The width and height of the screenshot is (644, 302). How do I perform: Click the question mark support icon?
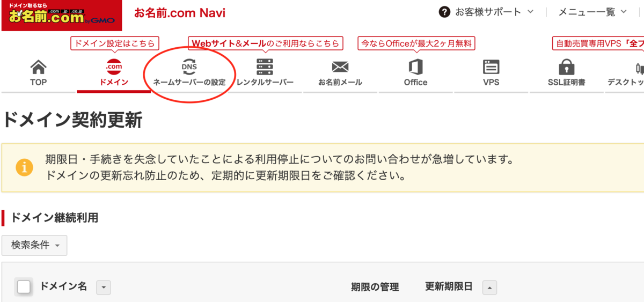click(x=444, y=12)
